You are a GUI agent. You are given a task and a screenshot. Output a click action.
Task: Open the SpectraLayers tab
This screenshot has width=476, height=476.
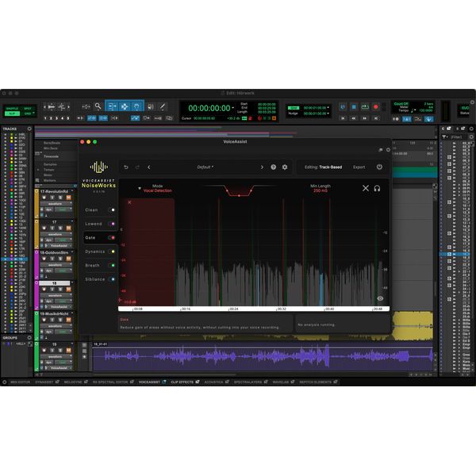251,382
